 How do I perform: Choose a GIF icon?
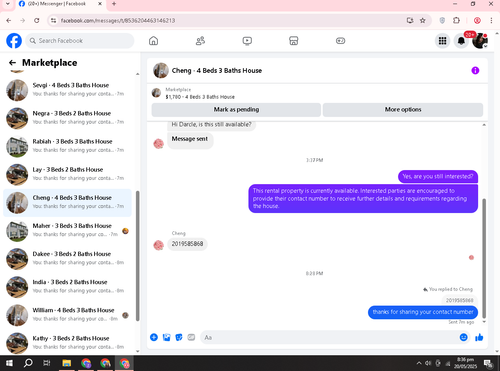(x=191, y=337)
